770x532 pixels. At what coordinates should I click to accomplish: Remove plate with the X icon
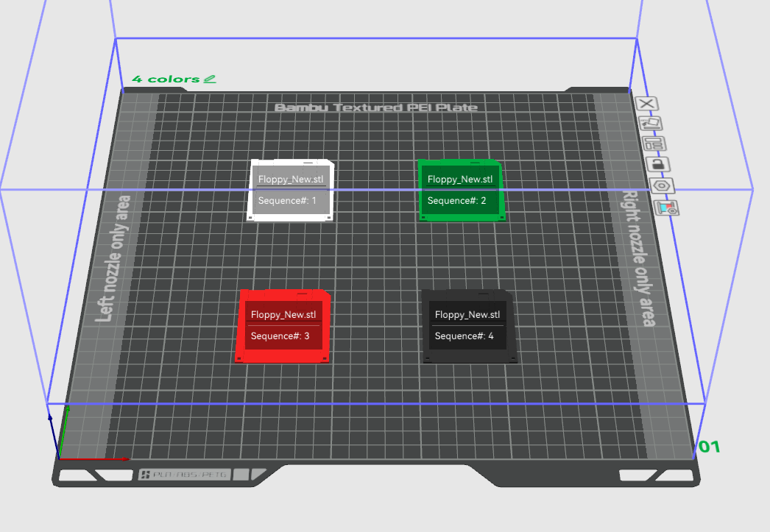click(x=647, y=104)
